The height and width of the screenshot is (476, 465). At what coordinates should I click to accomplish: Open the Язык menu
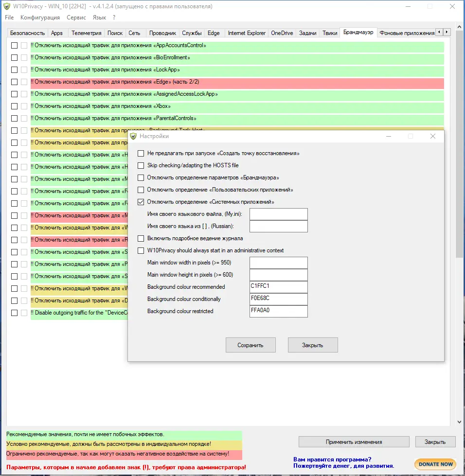(99, 18)
